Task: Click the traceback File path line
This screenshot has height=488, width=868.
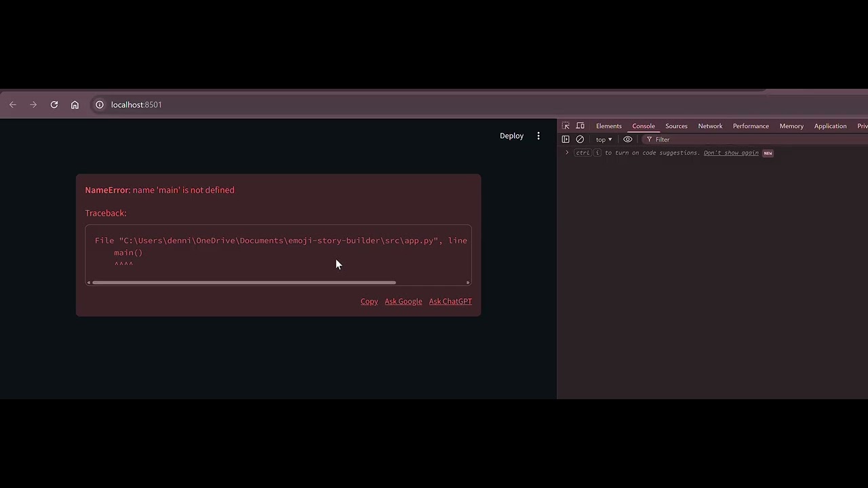Action: point(281,241)
